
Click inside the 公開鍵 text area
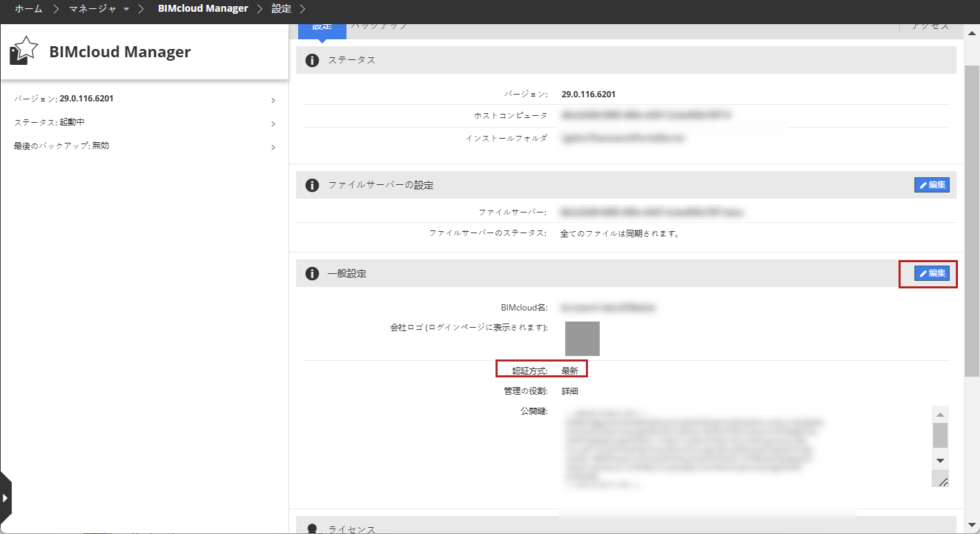(745, 446)
